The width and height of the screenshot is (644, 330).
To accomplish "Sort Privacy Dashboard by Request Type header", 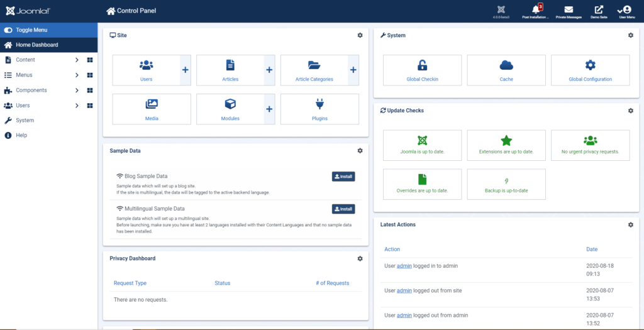I will (x=130, y=283).
